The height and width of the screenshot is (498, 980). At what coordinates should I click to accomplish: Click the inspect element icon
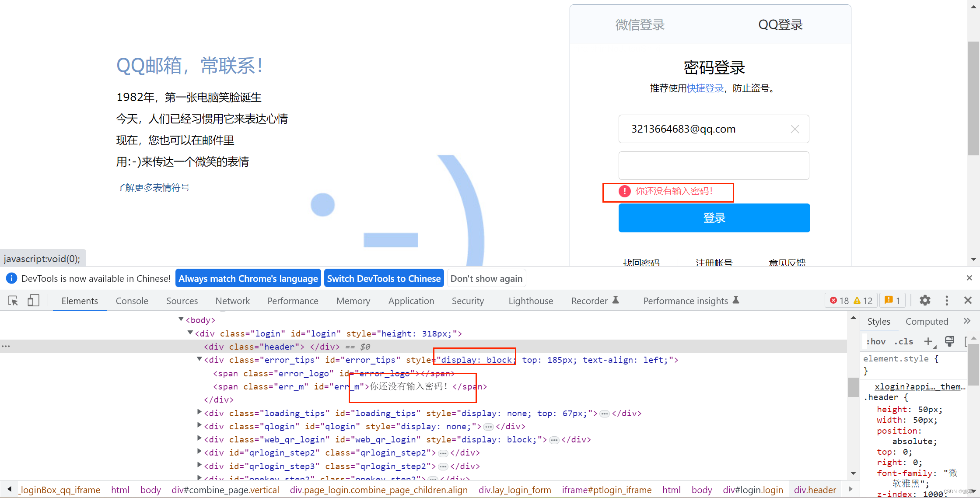coord(13,301)
